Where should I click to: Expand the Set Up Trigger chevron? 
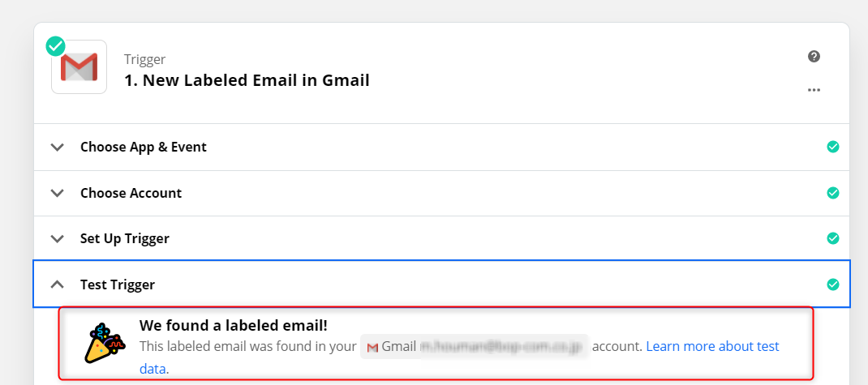tap(57, 239)
